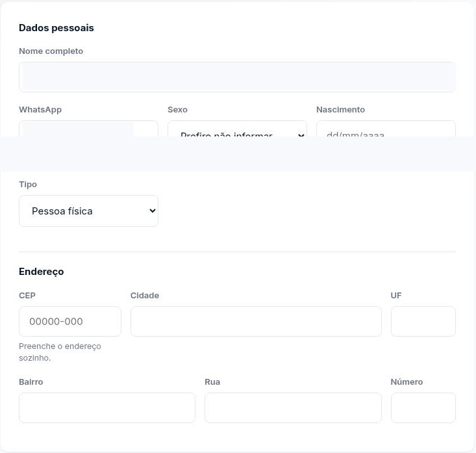Click the Nascimento label

pos(341,110)
